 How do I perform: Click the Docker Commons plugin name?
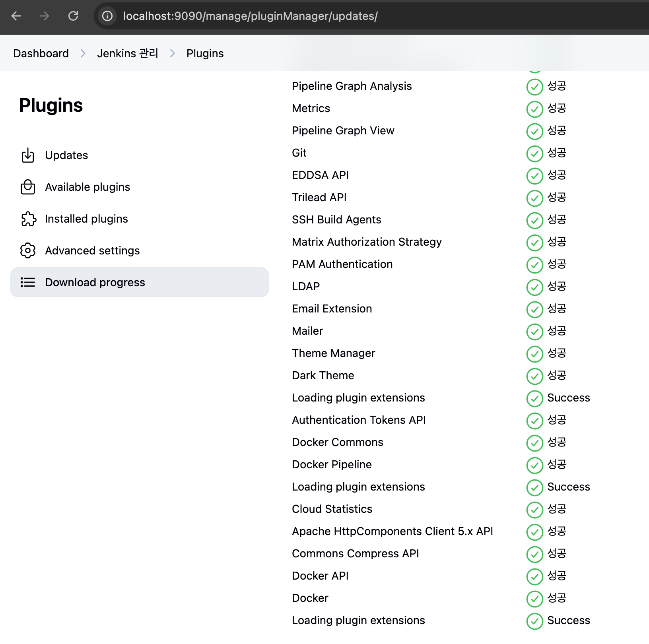pos(338,442)
